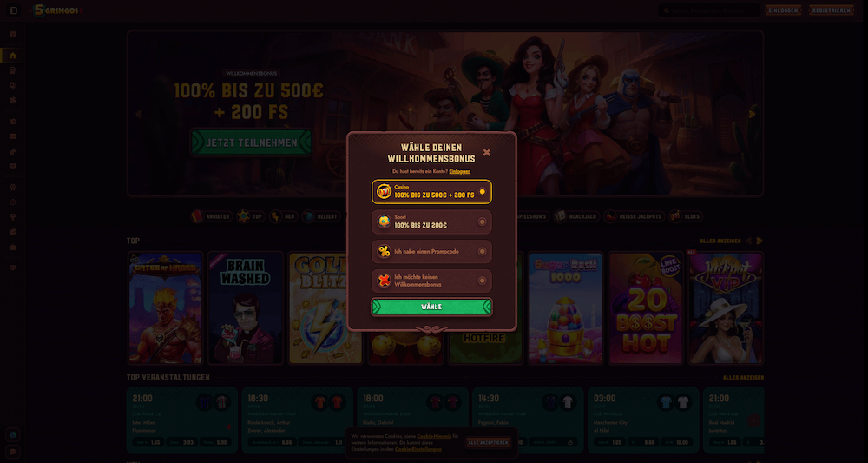Open the Brain Washed game thumbnail
This screenshot has width=868, height=463.
coord(246,308)
